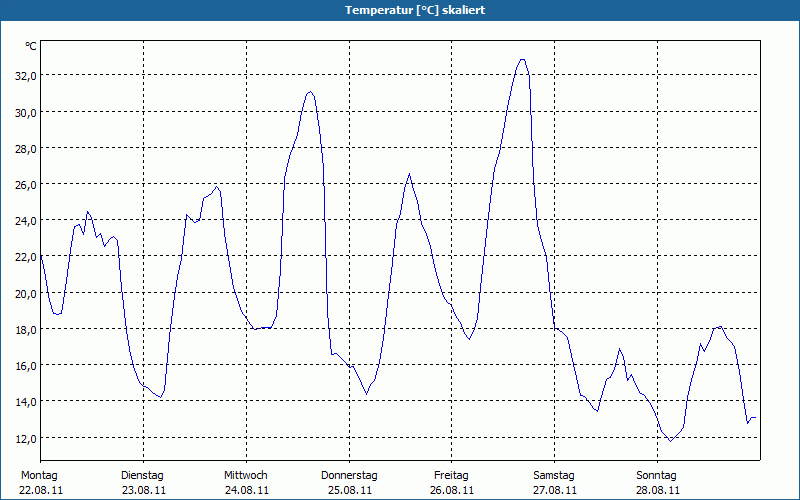Click the 30,0 axis value
800x500 pixels.
pyautogui.click(x=26, y=112)
